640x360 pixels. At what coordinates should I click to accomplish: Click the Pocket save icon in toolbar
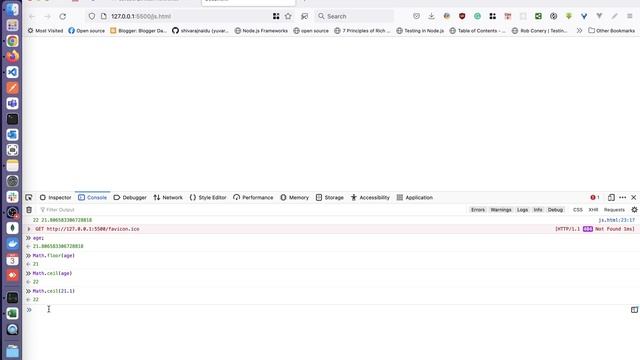tap(416, 16)
